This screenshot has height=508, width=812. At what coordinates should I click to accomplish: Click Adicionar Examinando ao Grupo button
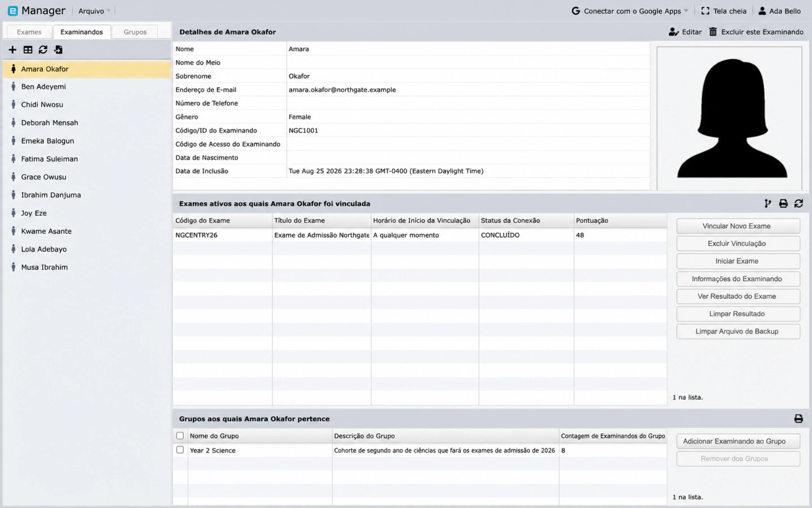[738, 441]
